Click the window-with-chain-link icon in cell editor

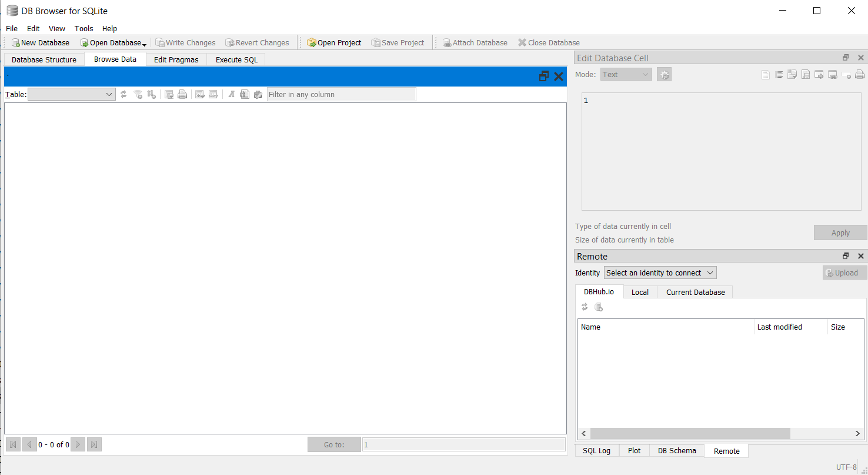[833, 75]
